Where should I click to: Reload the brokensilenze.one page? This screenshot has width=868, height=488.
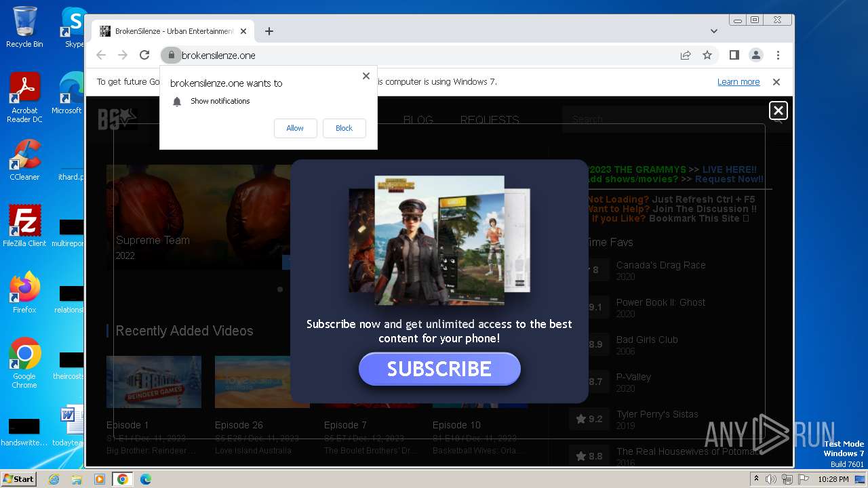(144, 55)
